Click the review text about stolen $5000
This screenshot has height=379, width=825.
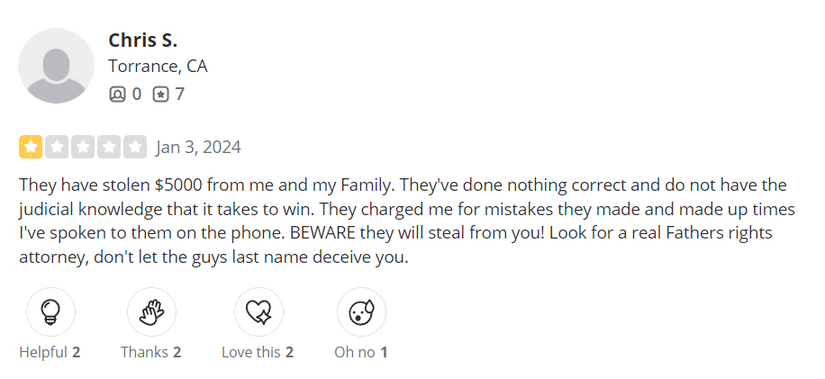(407, 222)
